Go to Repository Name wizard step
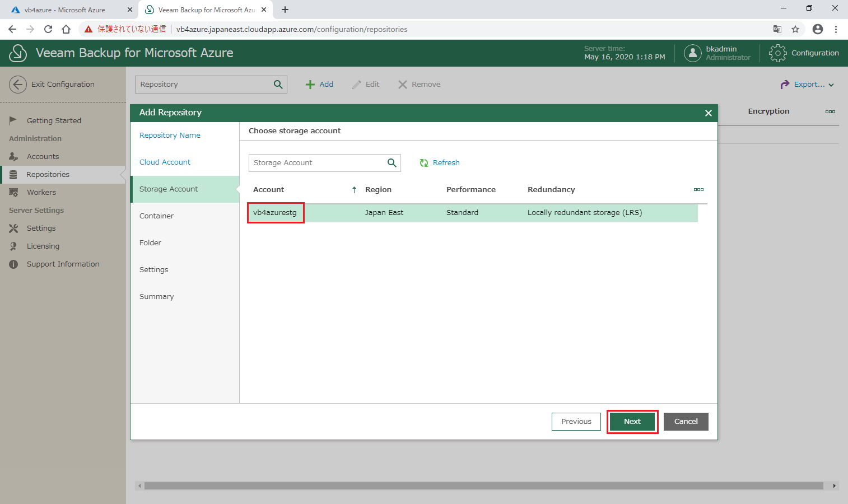The height and width of the screenshot is (504, 848). 170,136
